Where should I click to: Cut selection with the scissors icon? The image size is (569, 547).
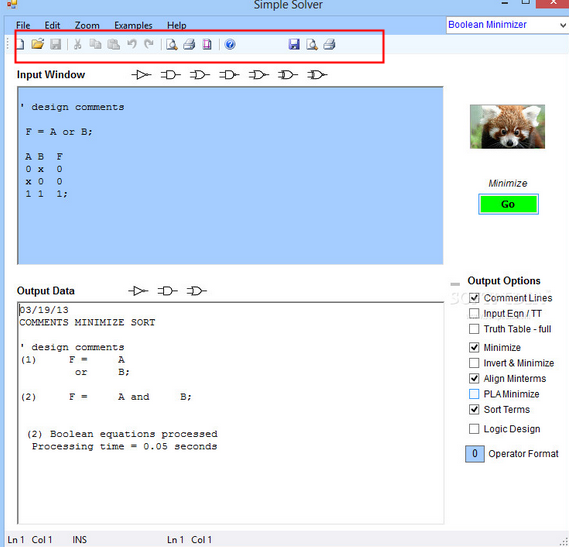[77, 44]
